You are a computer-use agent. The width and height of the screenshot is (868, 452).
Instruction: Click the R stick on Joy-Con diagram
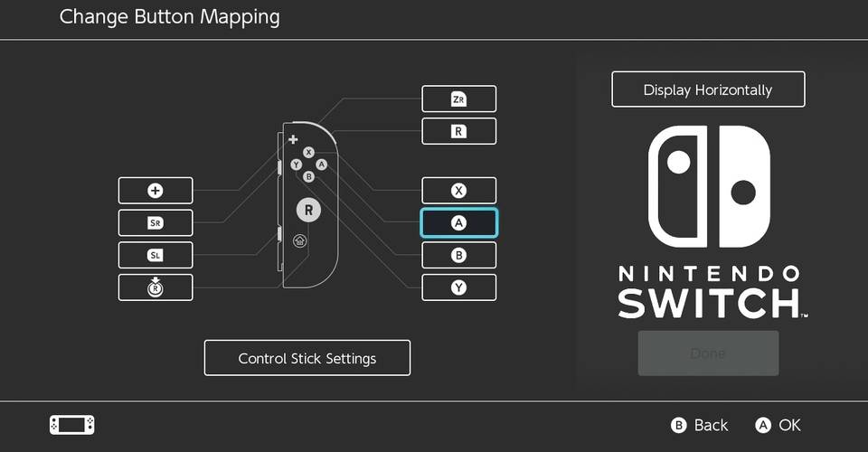[x=308, y=210]
